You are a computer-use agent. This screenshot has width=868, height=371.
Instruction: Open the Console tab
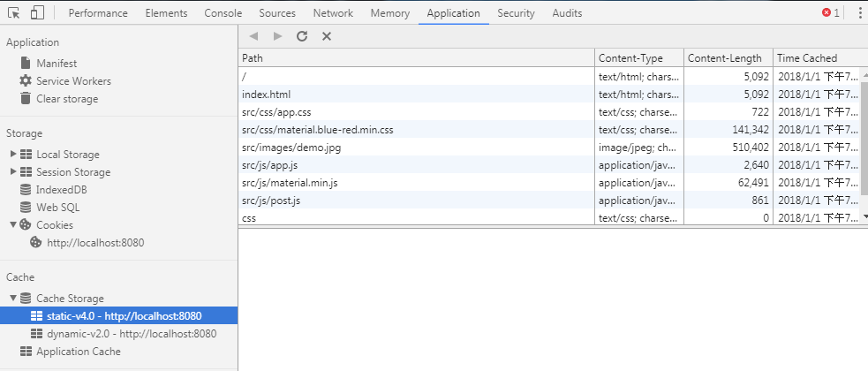tap(223, 13)
